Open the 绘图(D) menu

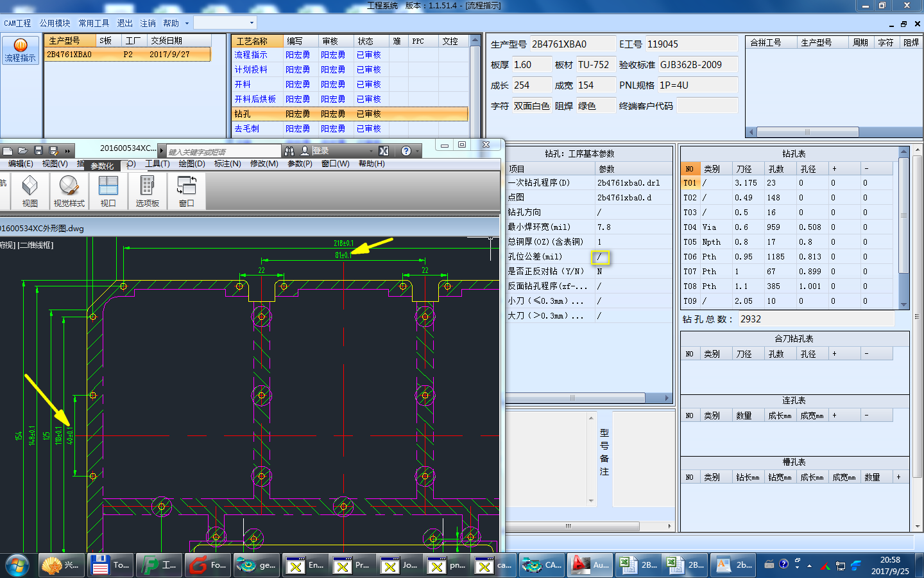pyautogui.click(x=191, y=164)
